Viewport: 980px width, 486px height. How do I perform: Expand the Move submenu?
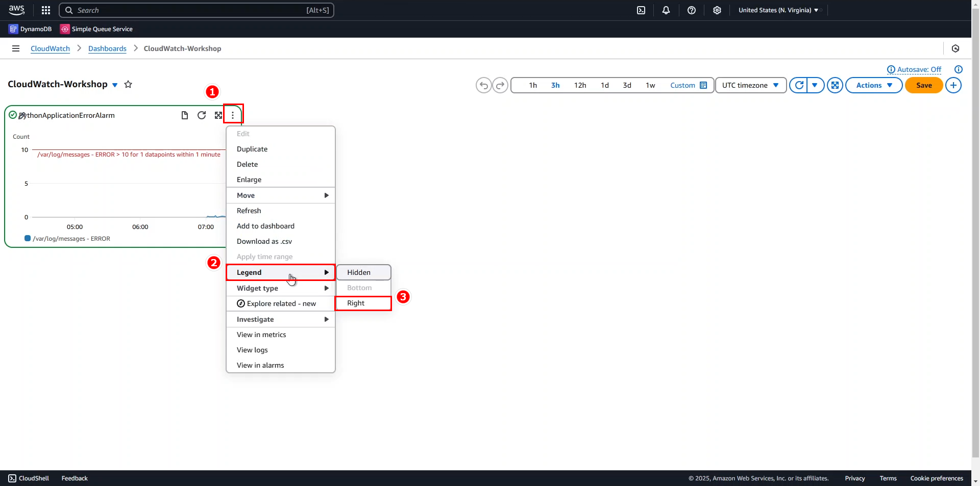[281, 195]
